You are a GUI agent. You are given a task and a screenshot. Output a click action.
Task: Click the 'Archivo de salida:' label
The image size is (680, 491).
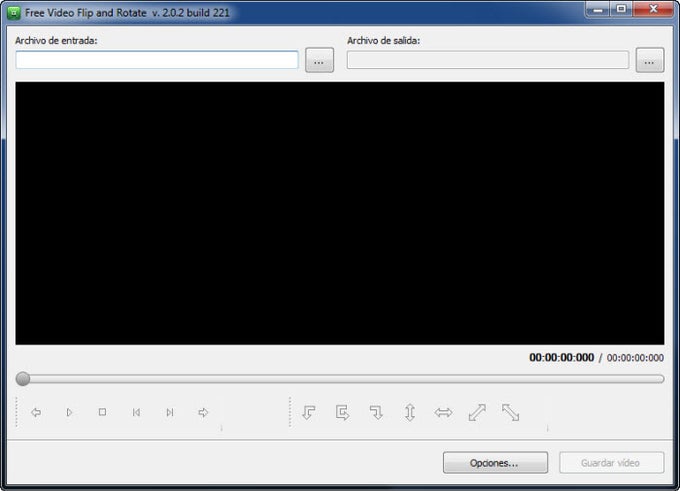pos(383,40)
